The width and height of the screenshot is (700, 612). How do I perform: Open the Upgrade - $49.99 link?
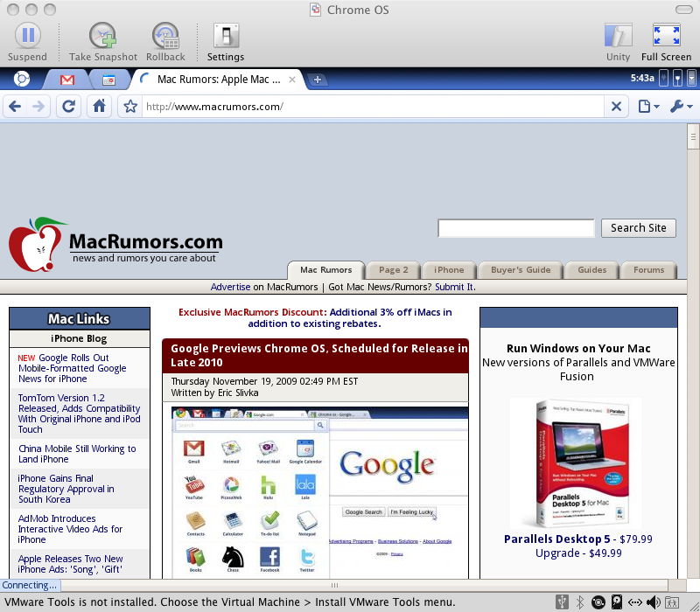pos(578,553)
